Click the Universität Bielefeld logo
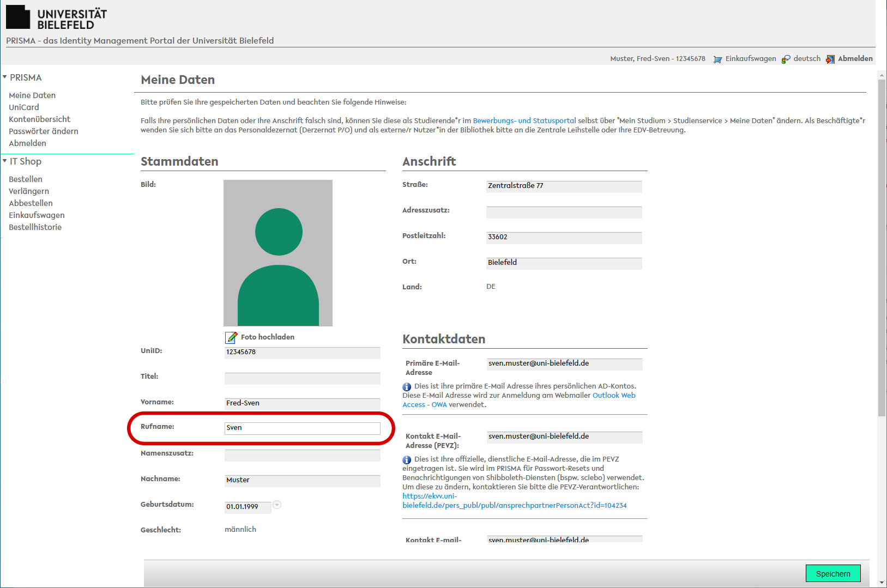 (x=56, y=17)
